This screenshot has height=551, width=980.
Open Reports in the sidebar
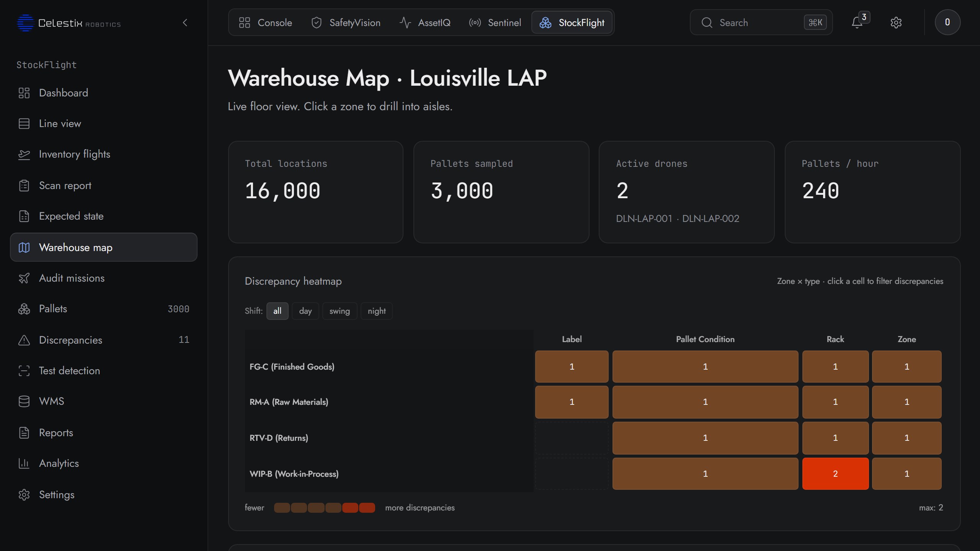tap(103, 433)
